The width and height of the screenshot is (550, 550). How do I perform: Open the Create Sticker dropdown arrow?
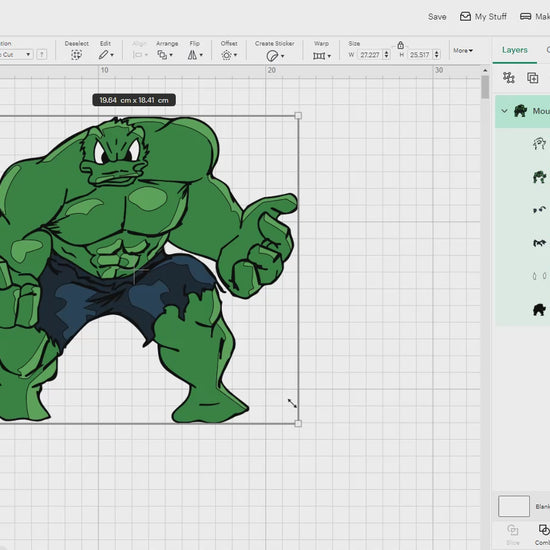[x=282, y=56]
